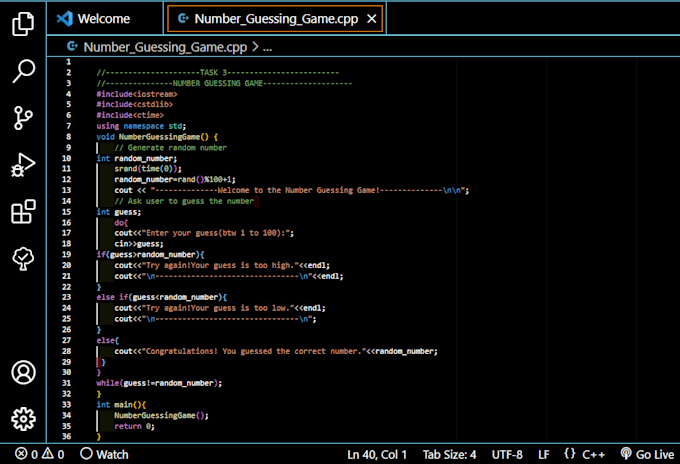Change encoding via UTF-8
The height and width of the screenshot is (464, 680).
(x=507, y=454)
